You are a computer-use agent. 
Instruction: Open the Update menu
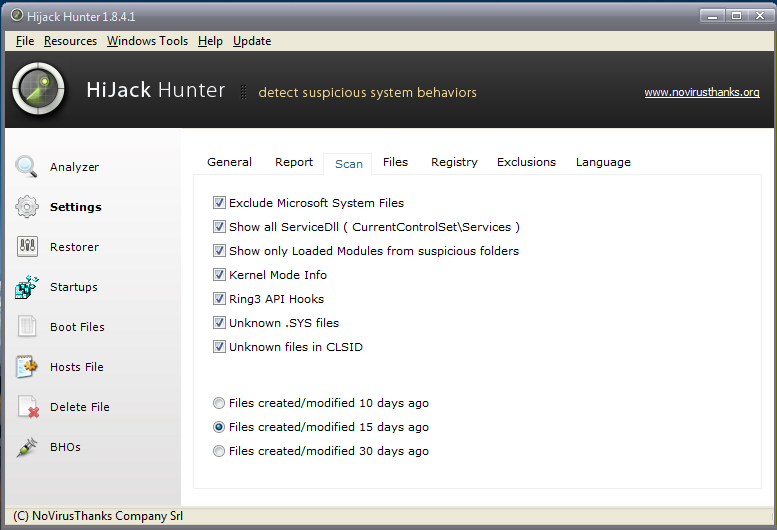click(x=252, y=41)
